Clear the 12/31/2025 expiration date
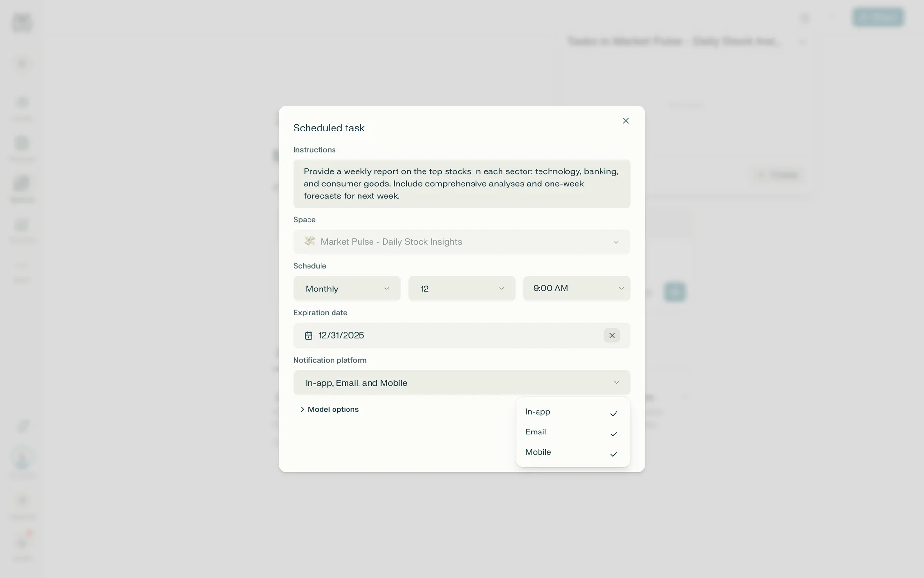 click(x=612, y=336)
